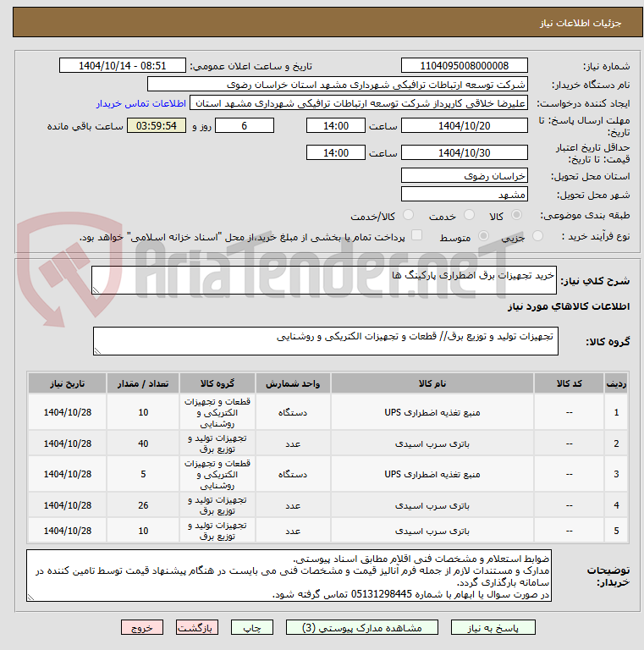Click the نام کالا column header
Viewport: 644px width, 650px height.
(432, 383)
